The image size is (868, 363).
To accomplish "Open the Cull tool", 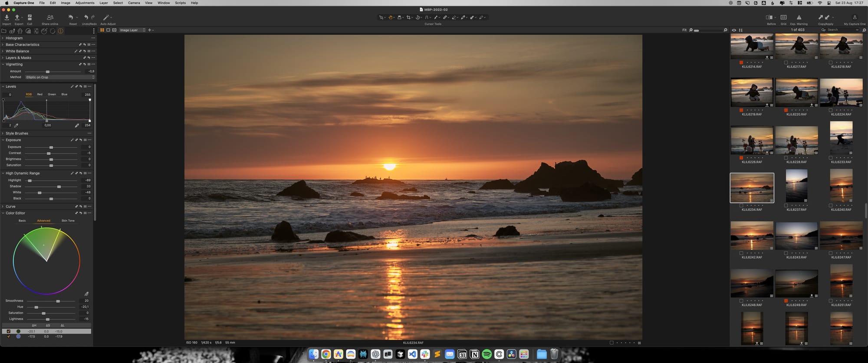I will point(30,17).
